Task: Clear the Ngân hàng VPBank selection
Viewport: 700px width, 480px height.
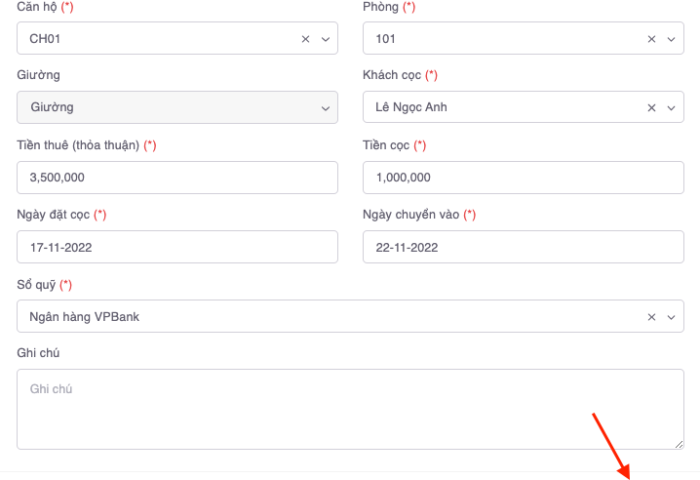Action: (x=652, y=317)
